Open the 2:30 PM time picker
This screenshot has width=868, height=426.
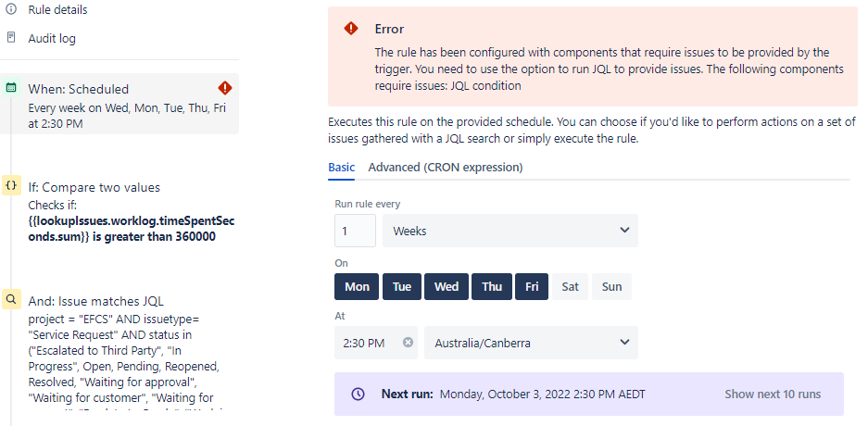[x=366, y=343]
